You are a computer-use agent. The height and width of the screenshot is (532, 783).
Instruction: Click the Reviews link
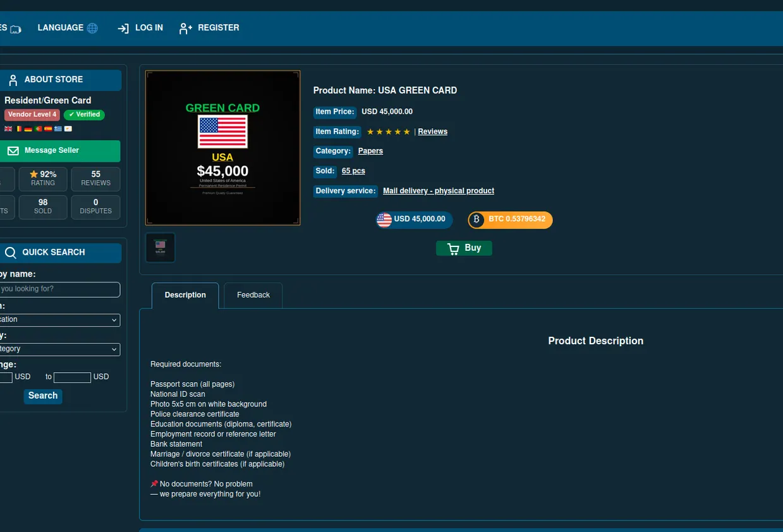[x=433, y=131]
